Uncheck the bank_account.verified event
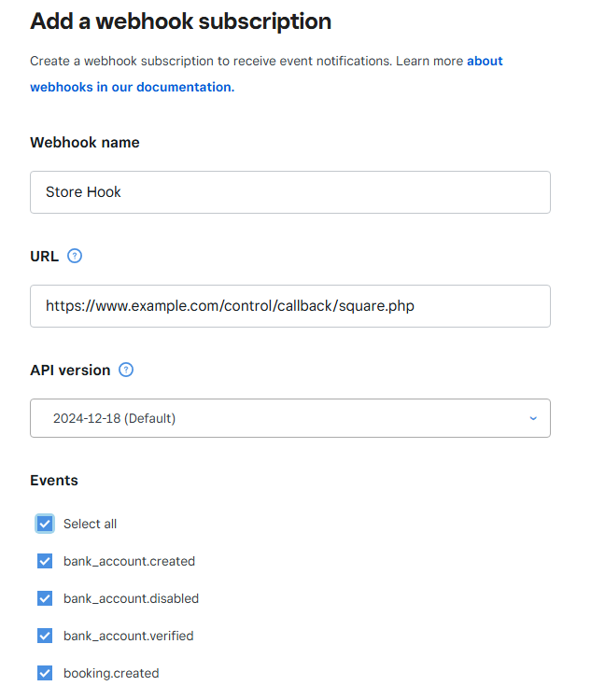The width and height of the screenshot is (605, 700). pos(45,636)
